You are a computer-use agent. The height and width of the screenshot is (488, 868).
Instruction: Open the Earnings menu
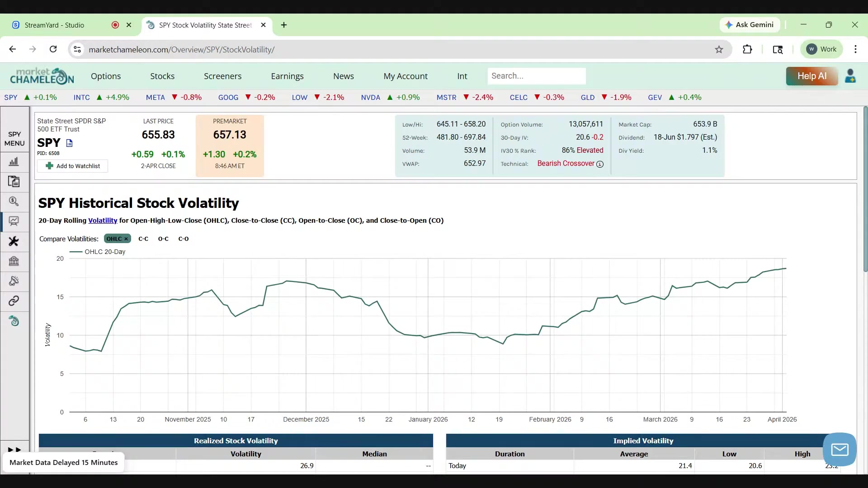(x=287, y=76)
